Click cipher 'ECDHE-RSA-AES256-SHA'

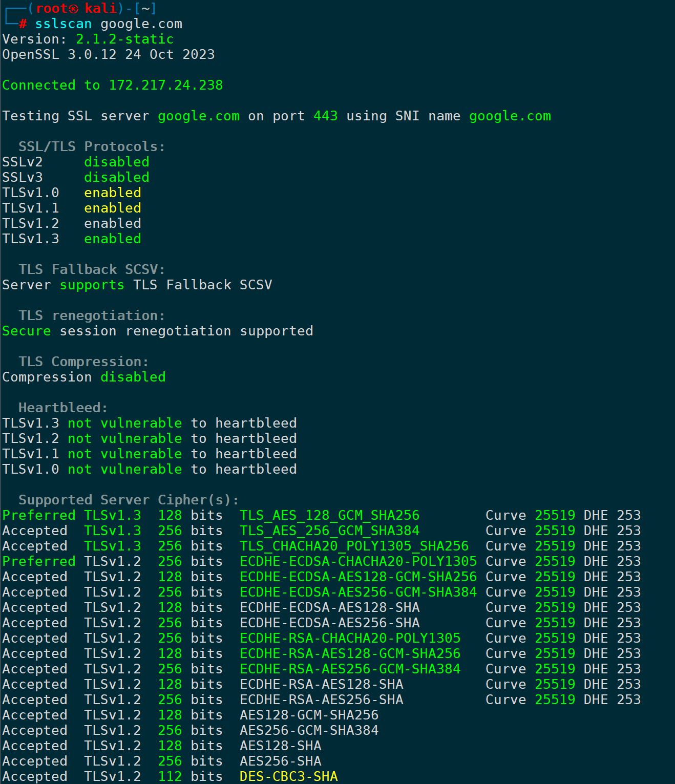322,700
